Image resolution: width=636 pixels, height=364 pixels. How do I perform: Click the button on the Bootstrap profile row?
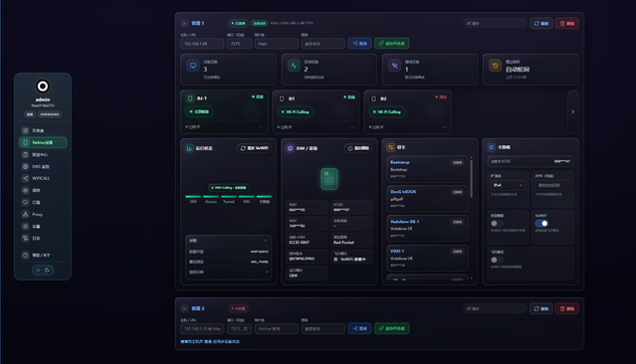pos(457,162)
